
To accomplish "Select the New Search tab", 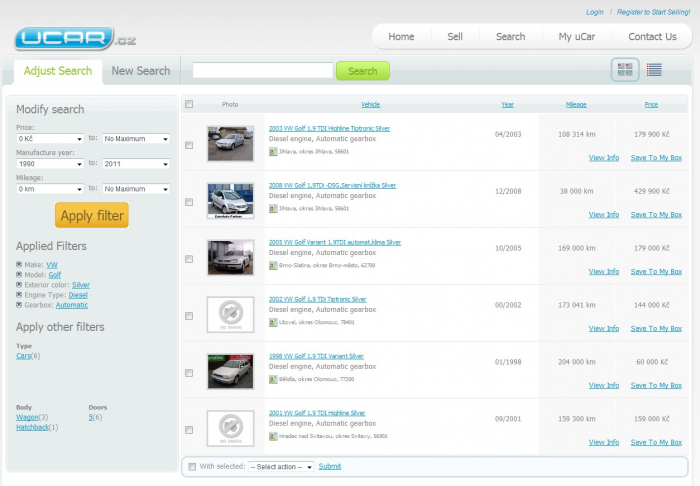I will 141,71.
